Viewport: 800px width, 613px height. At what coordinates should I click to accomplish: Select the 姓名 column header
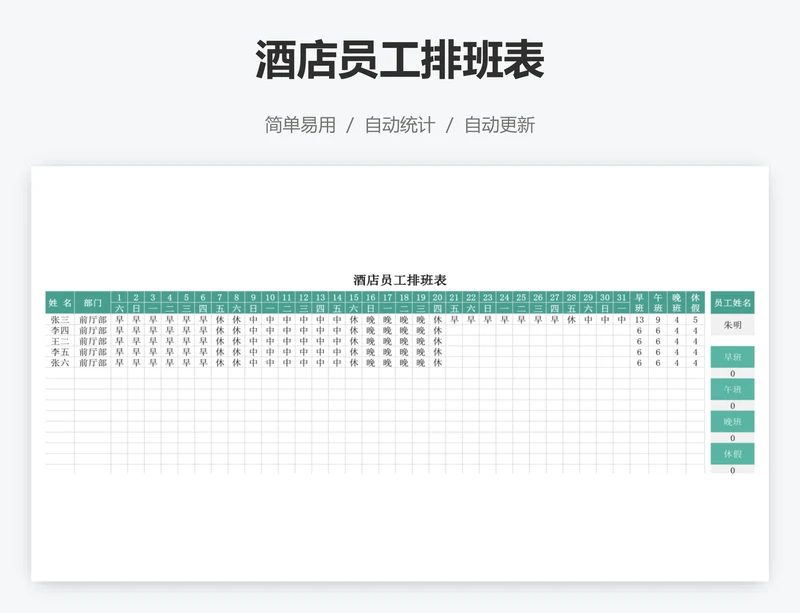60,303
